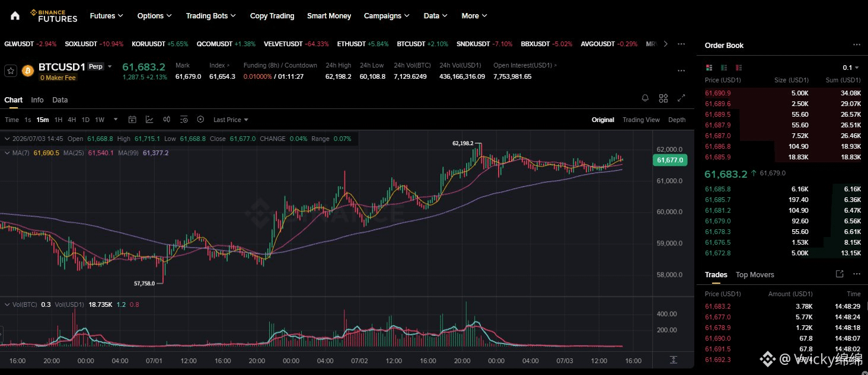
Task: Select the 1H time interval
Action: point(58,120)
